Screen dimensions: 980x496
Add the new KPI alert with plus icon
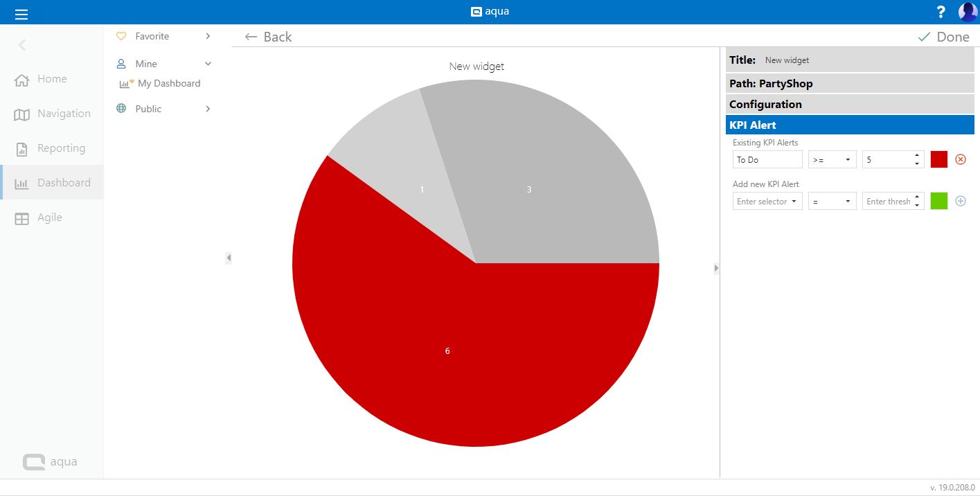[960, 201]
